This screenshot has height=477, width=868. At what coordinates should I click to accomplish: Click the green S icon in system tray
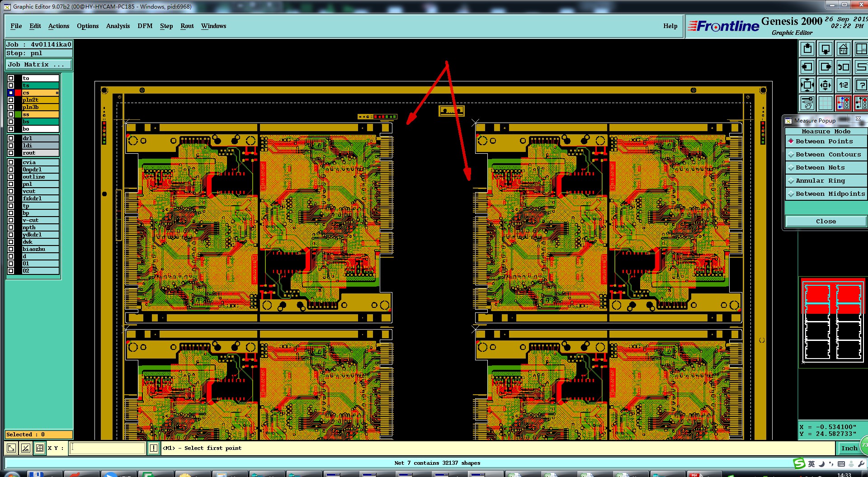tap(799, 463)
